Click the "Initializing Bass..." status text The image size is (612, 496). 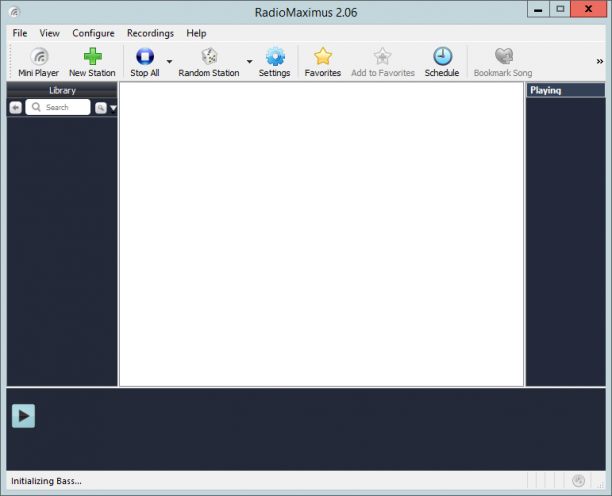pyautogui.click(x=46, y=481)
